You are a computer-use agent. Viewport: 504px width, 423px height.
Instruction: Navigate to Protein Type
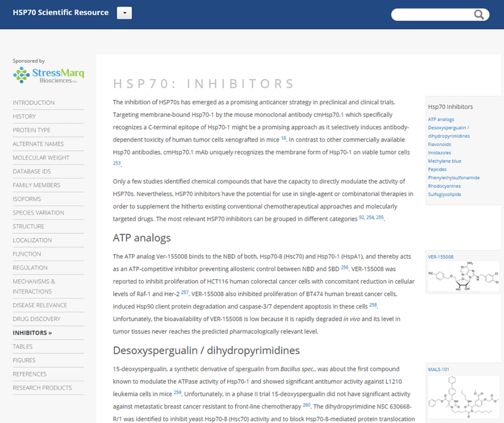pos(32,130)
